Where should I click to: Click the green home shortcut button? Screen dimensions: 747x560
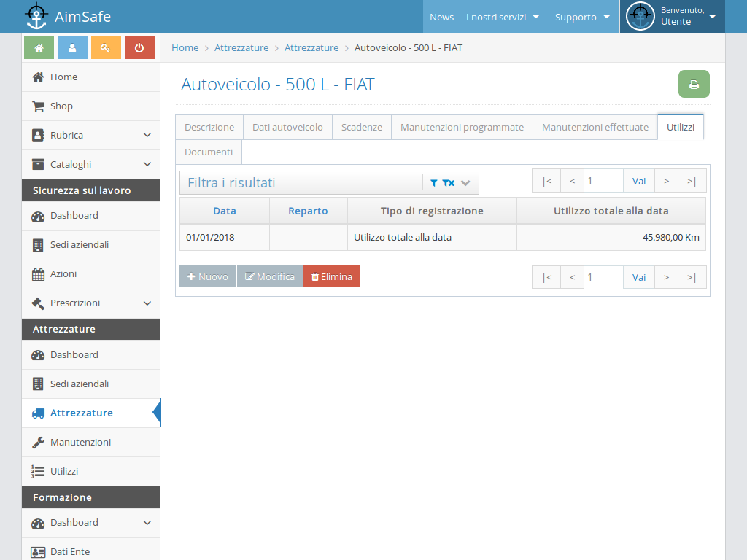coord(39,47)
